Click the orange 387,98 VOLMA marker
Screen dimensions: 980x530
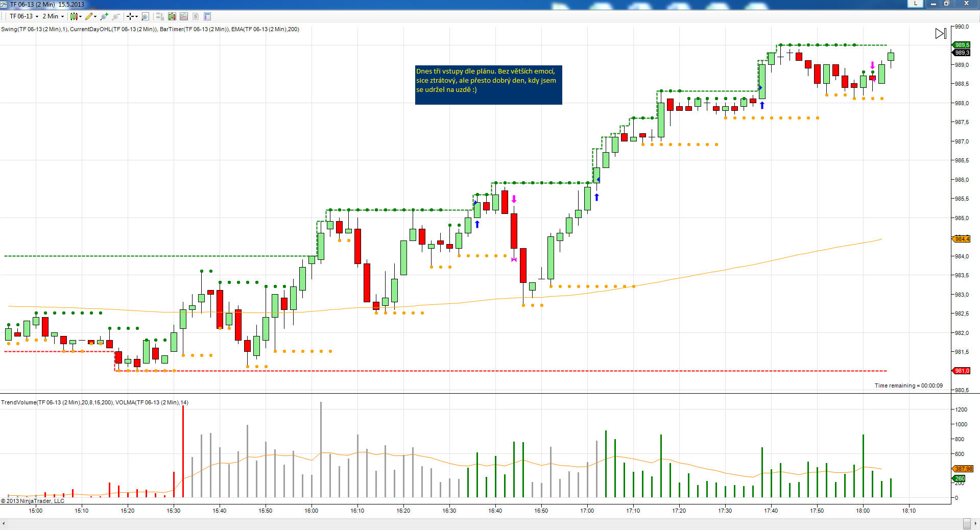coord(963,469)
